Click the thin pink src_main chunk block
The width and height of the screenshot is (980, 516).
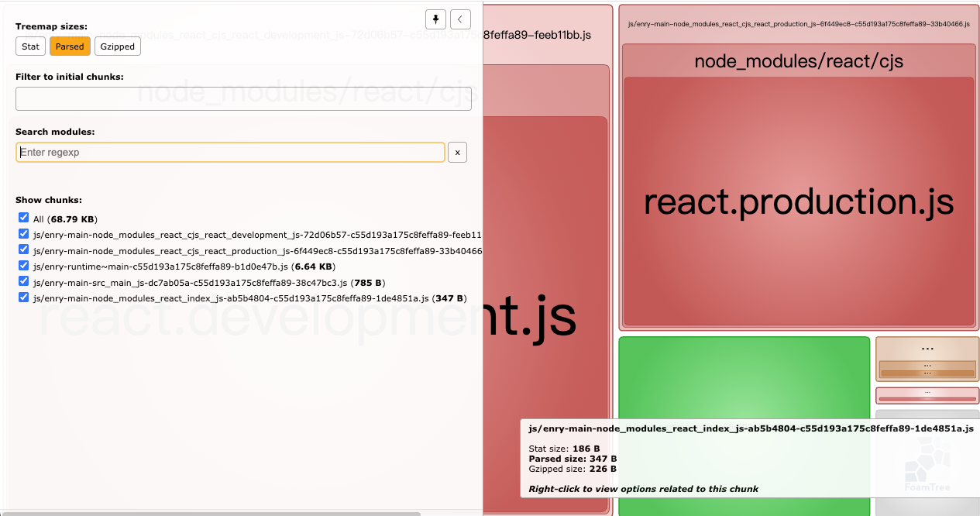click(927, 395)
